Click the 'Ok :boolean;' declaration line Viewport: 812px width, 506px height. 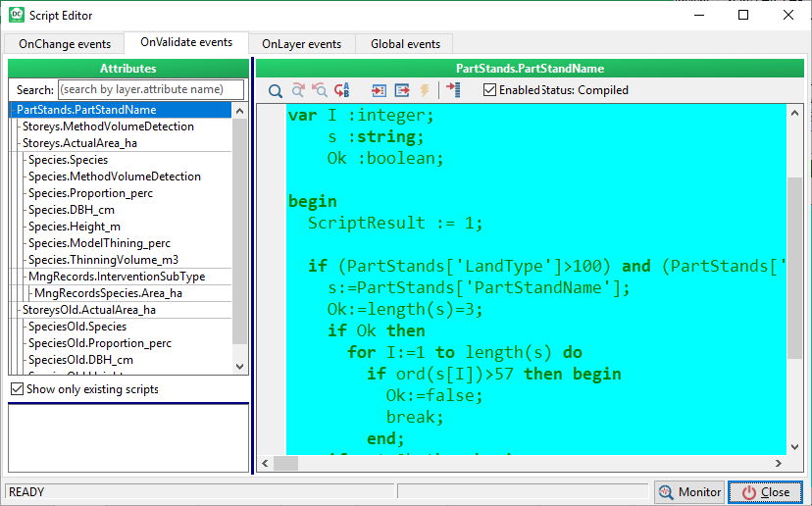385,158
